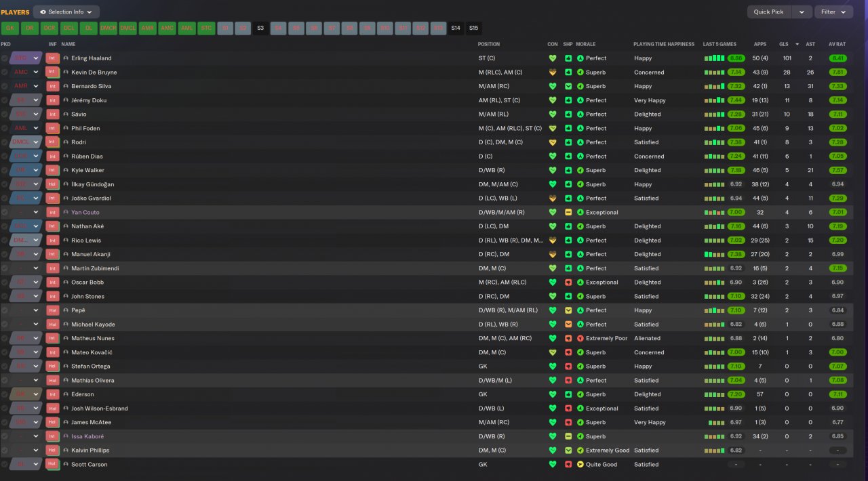This screenshot has height=481, width=868.
Task: Click Matheus Nunes' red morale icon
Action: [x=580, y=338]
